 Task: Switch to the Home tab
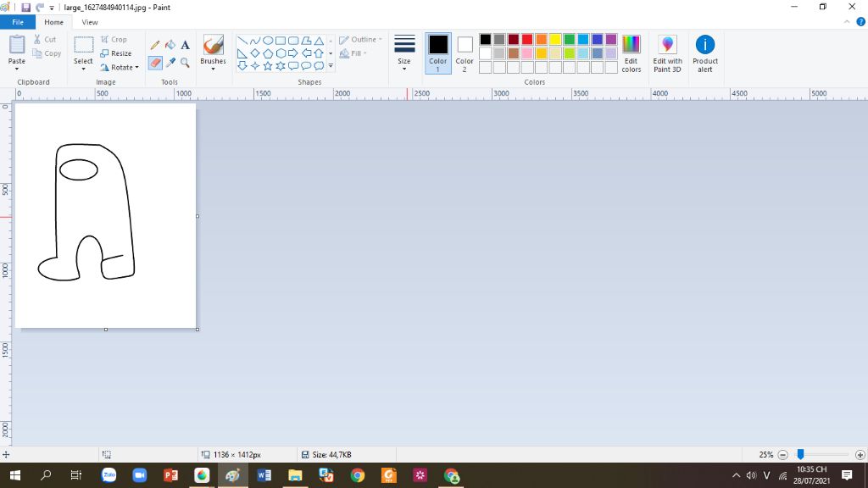(x=53, y=22)
